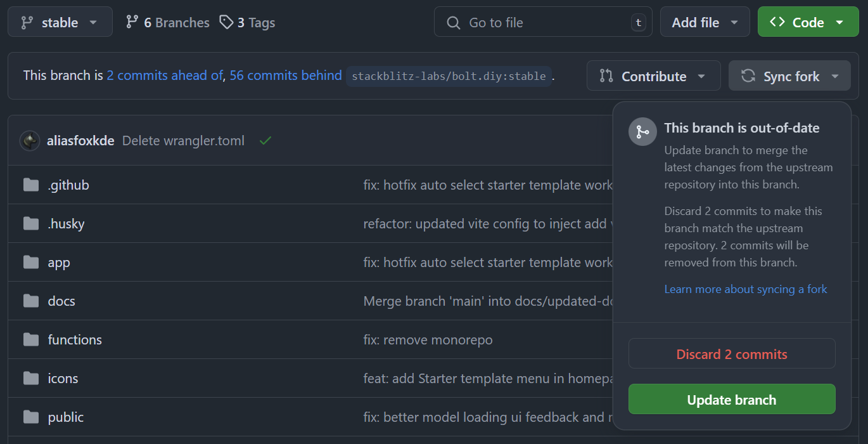Click the tag icon beside 3 Tags
Viewport: 868px width, 444px height.
coord(226,22)
